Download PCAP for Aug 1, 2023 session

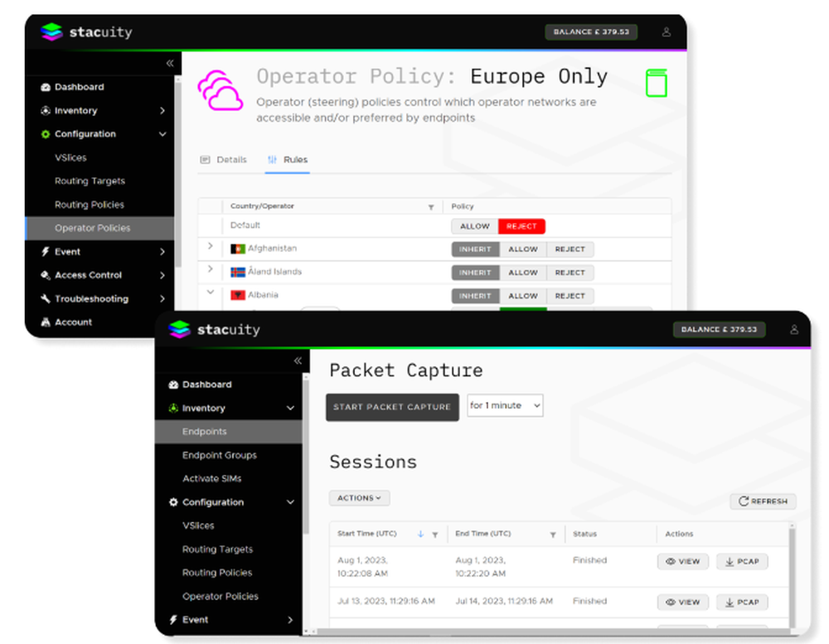point(742,561)
